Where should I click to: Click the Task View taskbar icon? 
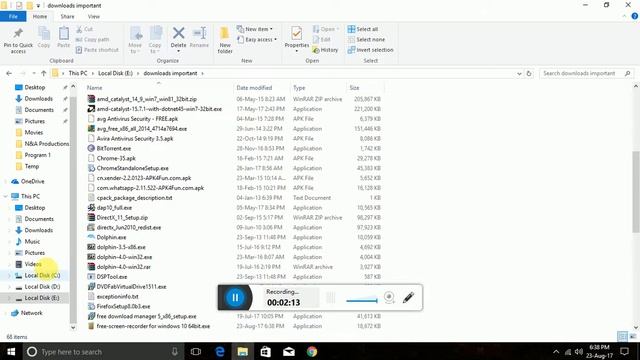[x=196, y=351]
